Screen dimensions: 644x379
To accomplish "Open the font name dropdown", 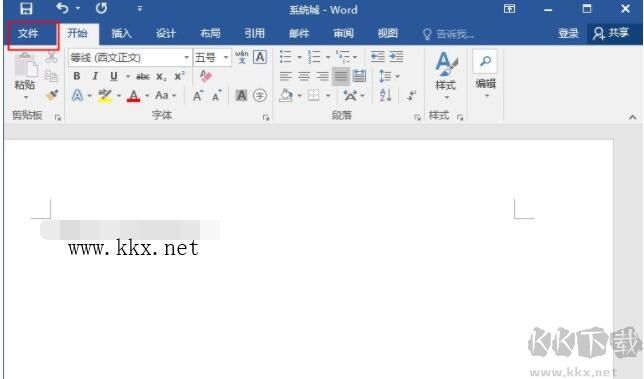I will pyautogui.click(x=186, y=57).
